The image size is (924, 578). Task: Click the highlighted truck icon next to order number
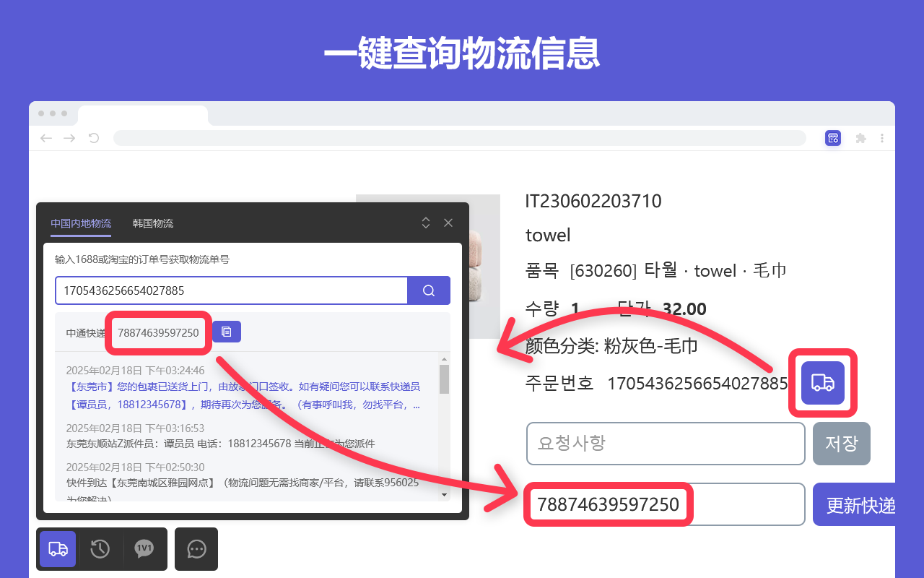822,382
